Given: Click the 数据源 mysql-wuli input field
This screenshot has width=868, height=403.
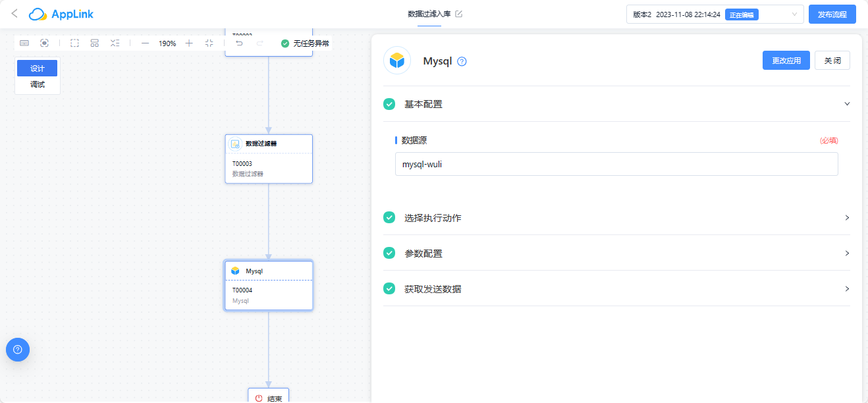Looking at the screenshot, I should click(x=616, y=165).
